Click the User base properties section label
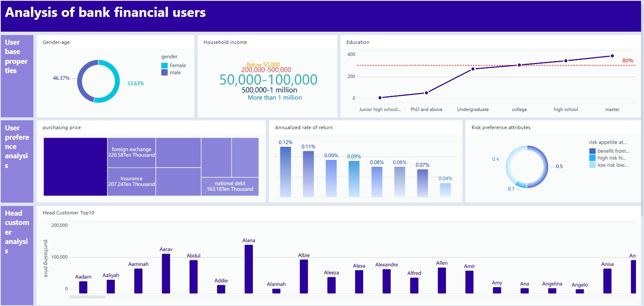This screenshot has height=306, width=644. pyautogui.click(x=16, y=57)
